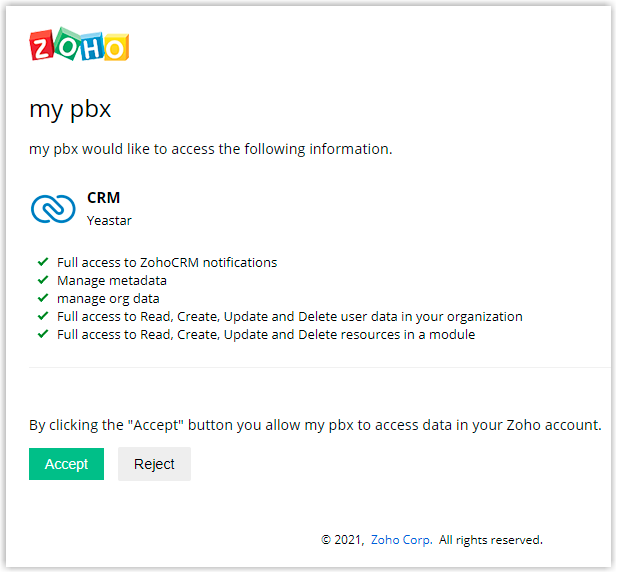Open the Zoho Corp. link
The height and width of the screenshot is (573, 617).
coord(401,540)
